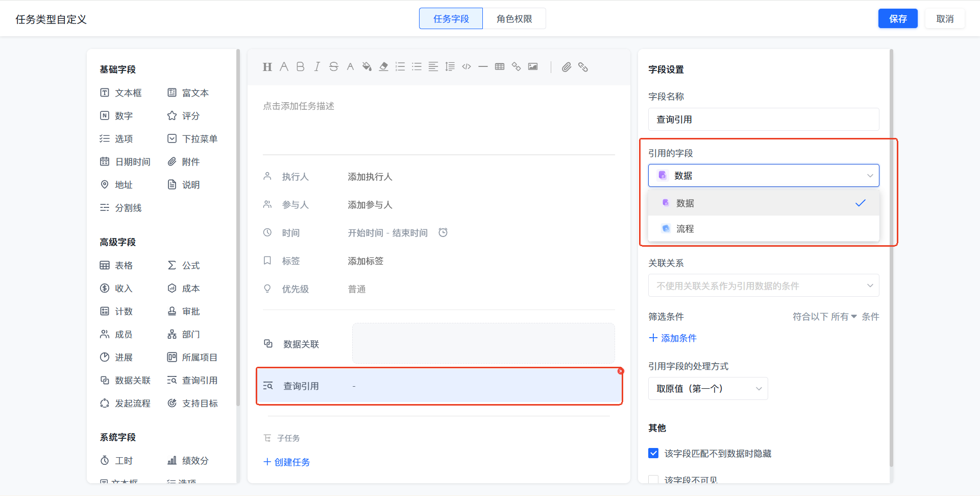Add the 表格 advanced field
This screenshot has height=496, width=980.
point(116,266)
